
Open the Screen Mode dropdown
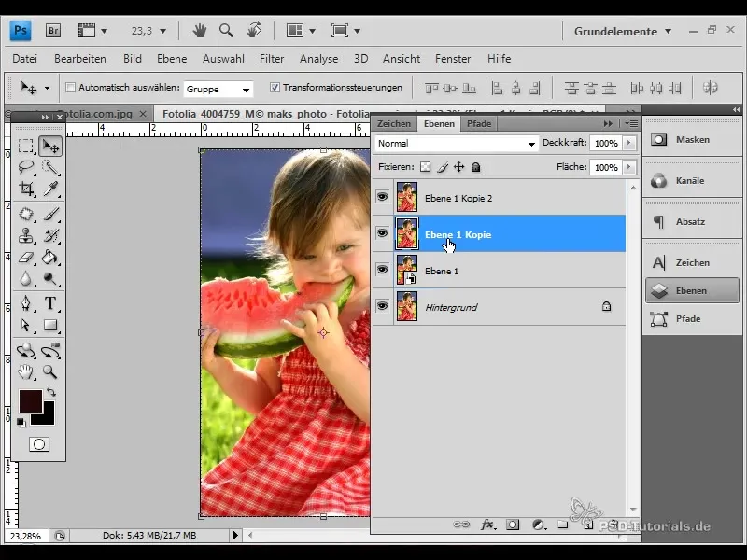click(x=345, y=31)
